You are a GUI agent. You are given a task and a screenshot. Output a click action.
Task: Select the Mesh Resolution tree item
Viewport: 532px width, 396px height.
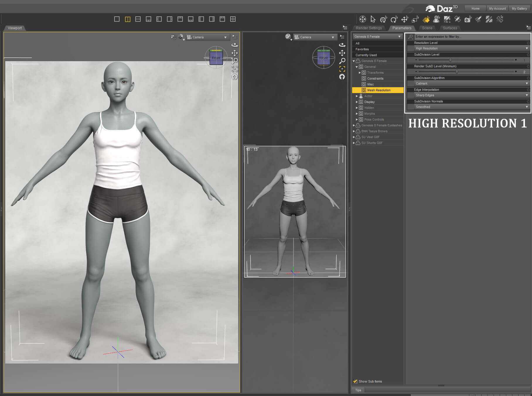pyautogui.click(x=378, y=90)
